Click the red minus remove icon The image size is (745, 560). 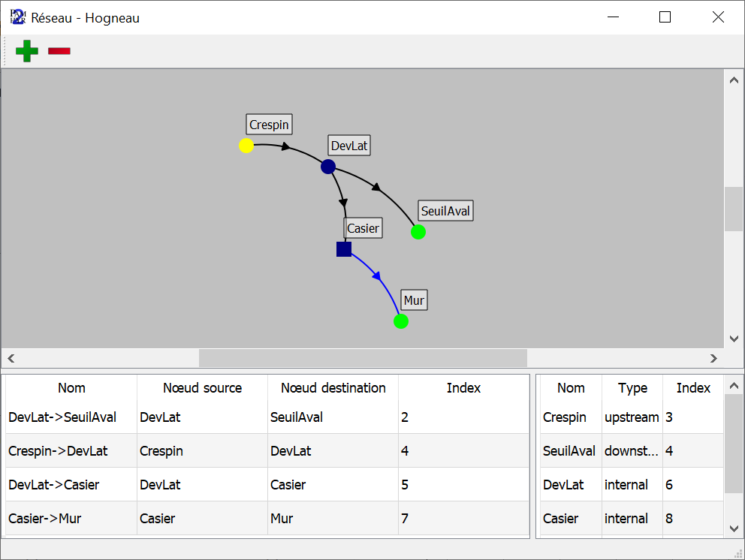click(59, 51)
